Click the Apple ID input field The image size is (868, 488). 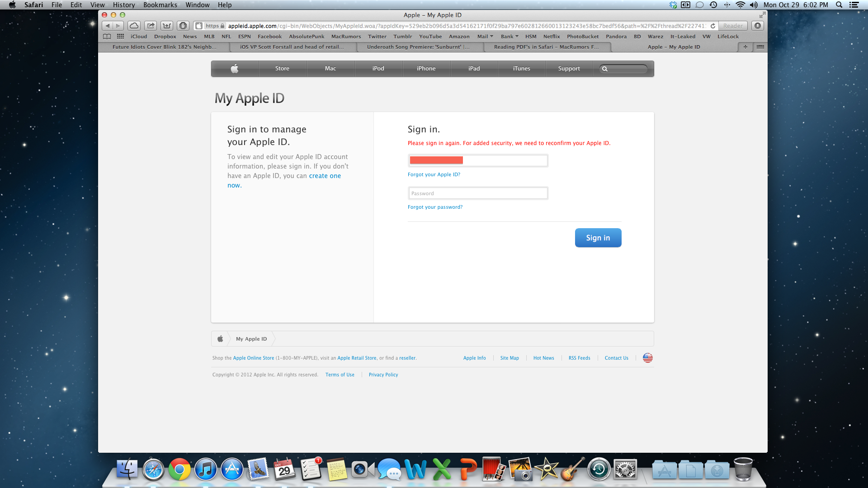478,160
